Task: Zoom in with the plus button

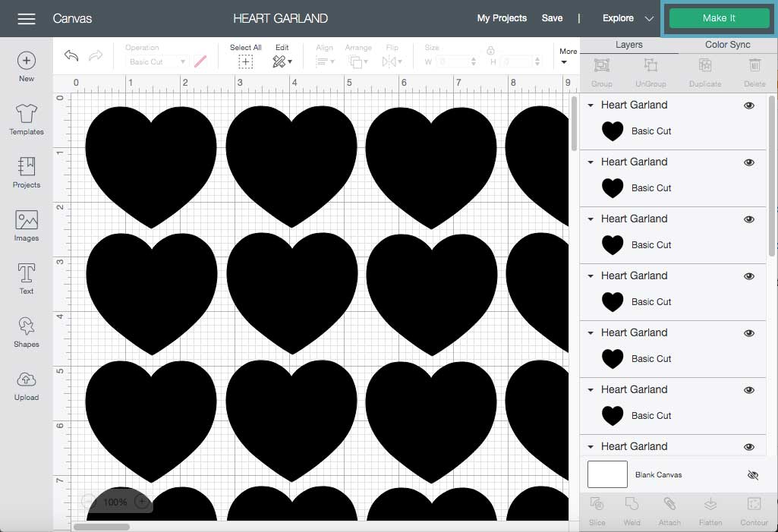Action: click(x=142, y=502)
